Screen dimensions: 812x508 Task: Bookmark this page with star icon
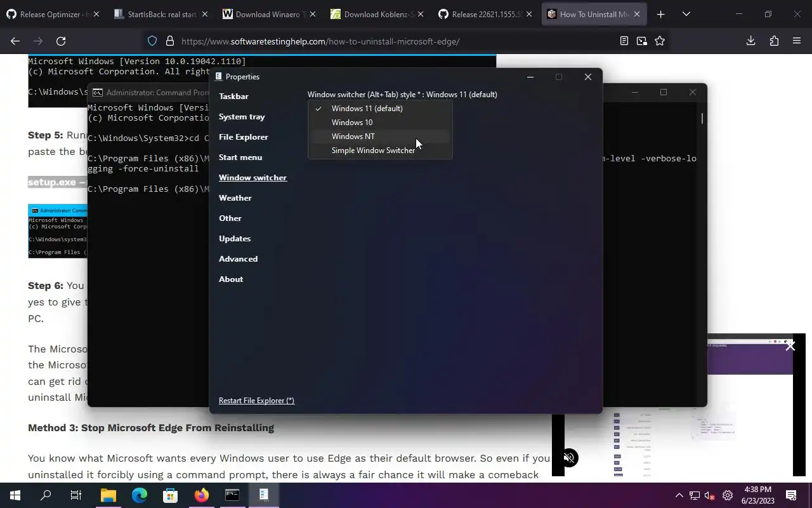pyautogui.click(x=660, y=41)
